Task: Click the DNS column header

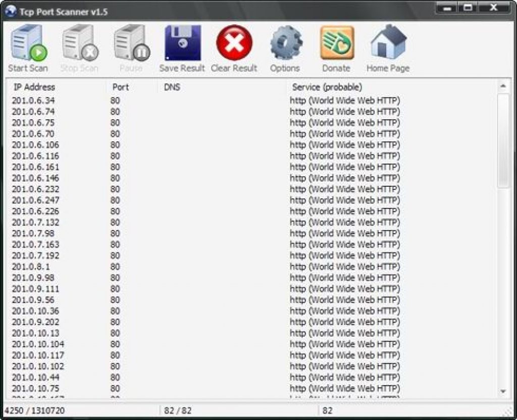Action: click(172, 87)
